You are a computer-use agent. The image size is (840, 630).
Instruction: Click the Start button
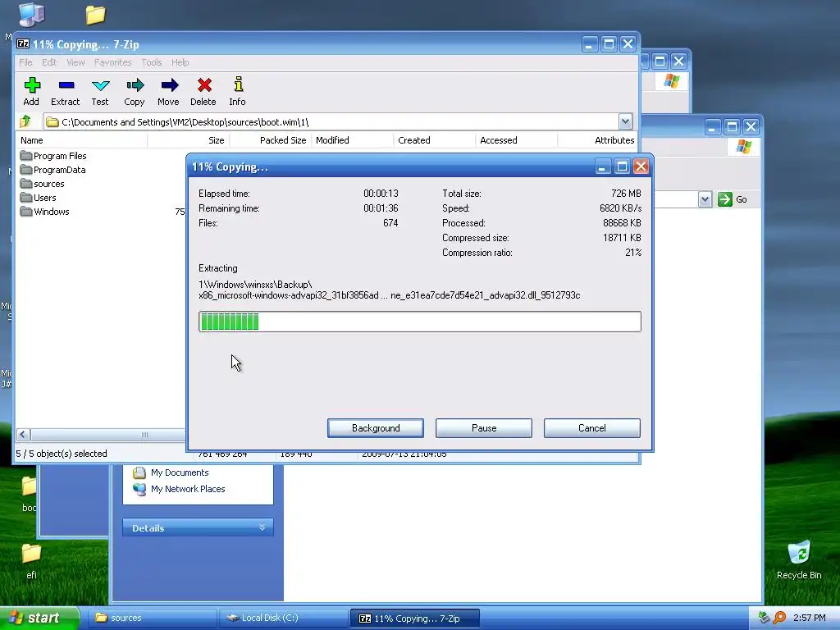tap(39, 618)
